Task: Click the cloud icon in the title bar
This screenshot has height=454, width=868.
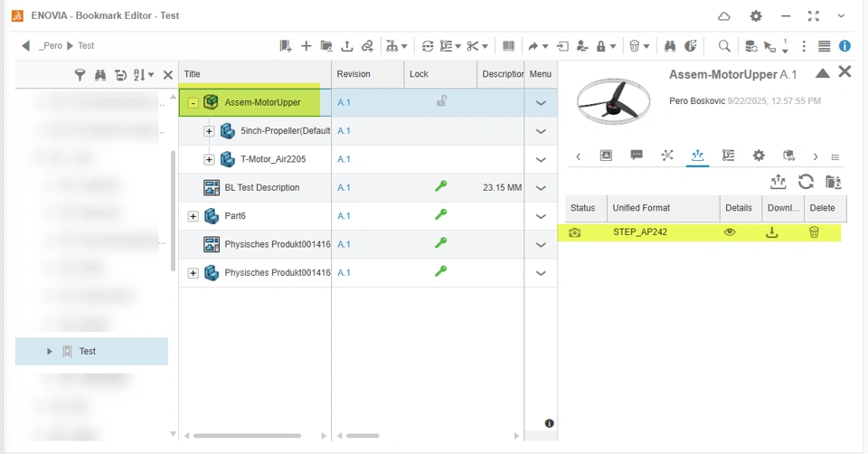Action: pyautogui.click(x=724, y=16)
